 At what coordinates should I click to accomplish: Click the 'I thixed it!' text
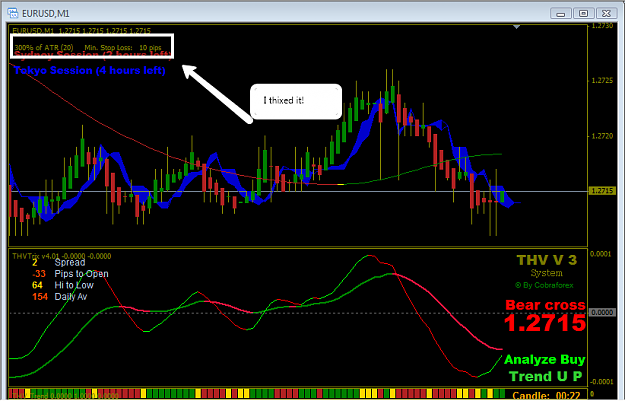(x=284, y=100)
